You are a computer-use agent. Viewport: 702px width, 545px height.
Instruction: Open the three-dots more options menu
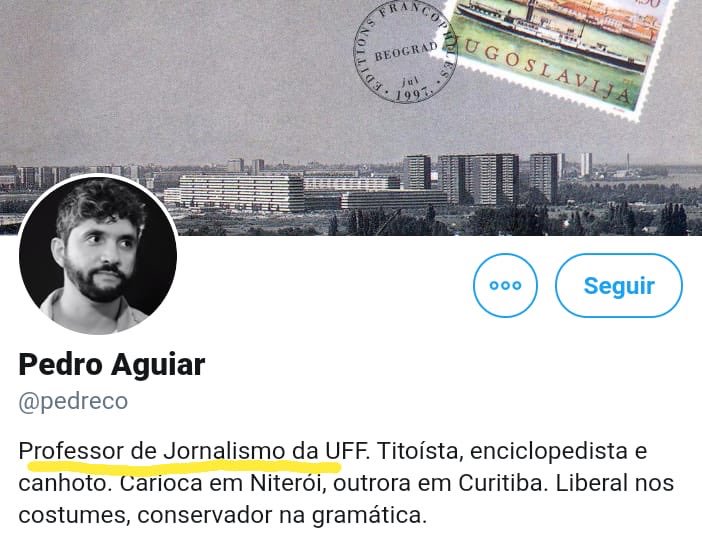tap(505, 285)
